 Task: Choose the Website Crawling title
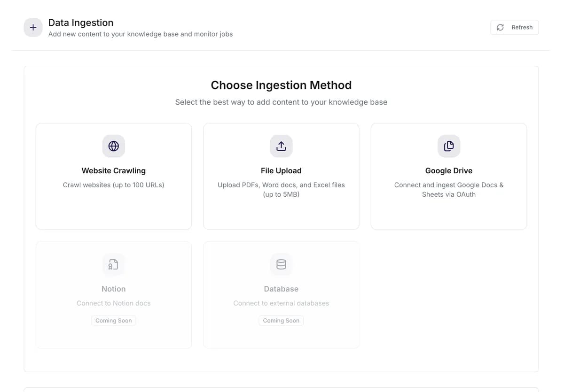click(114, 170)
